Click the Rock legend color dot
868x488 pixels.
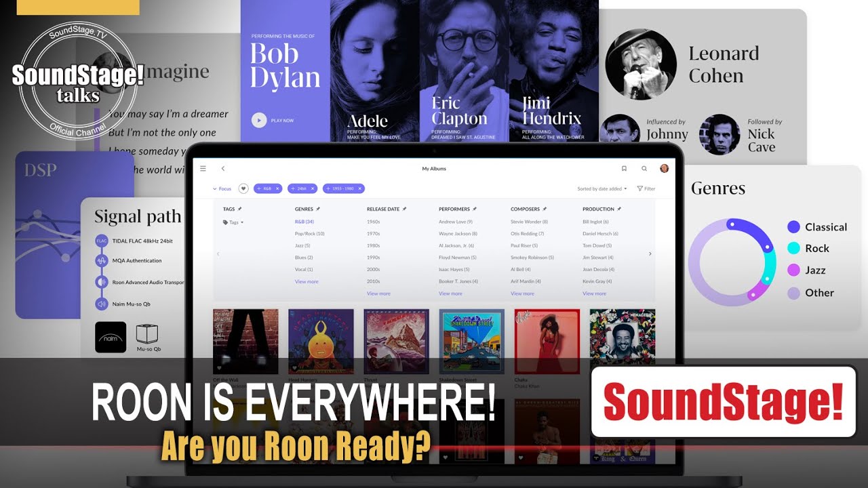click(793, 249)
